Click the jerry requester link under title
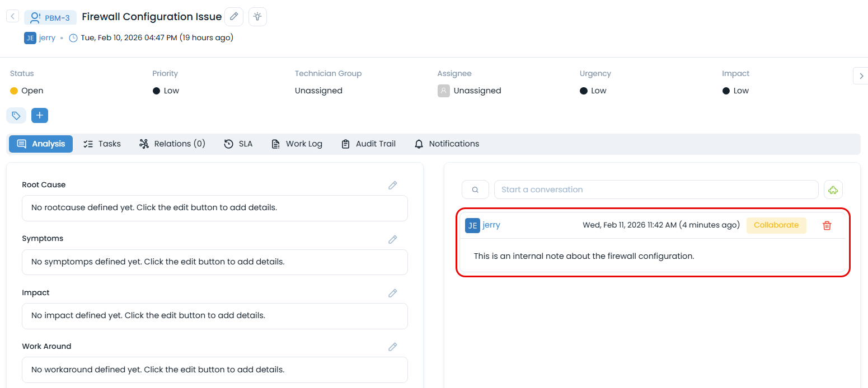This screenshot has height=388, width=868. tap(47, 38)
